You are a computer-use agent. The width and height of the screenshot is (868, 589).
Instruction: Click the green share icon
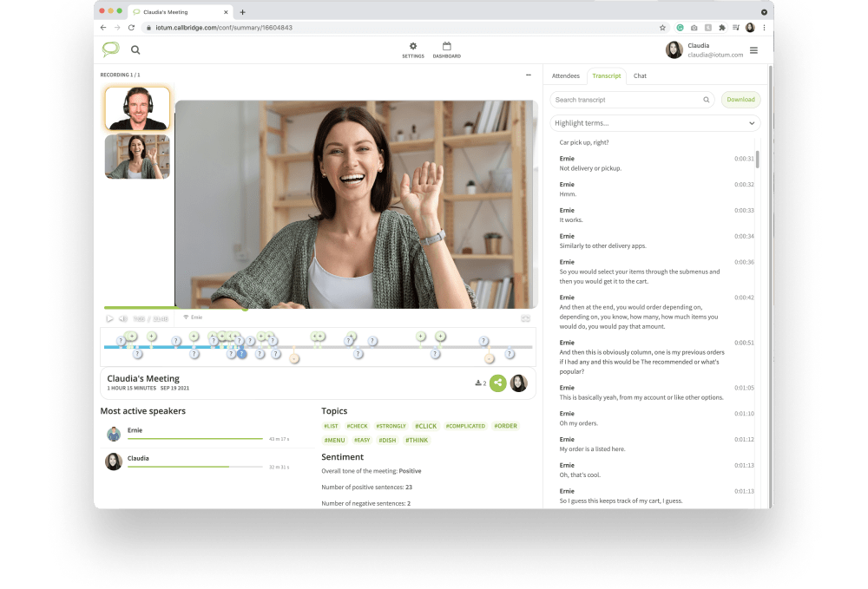pyautogui.click(x=497, y=383)
